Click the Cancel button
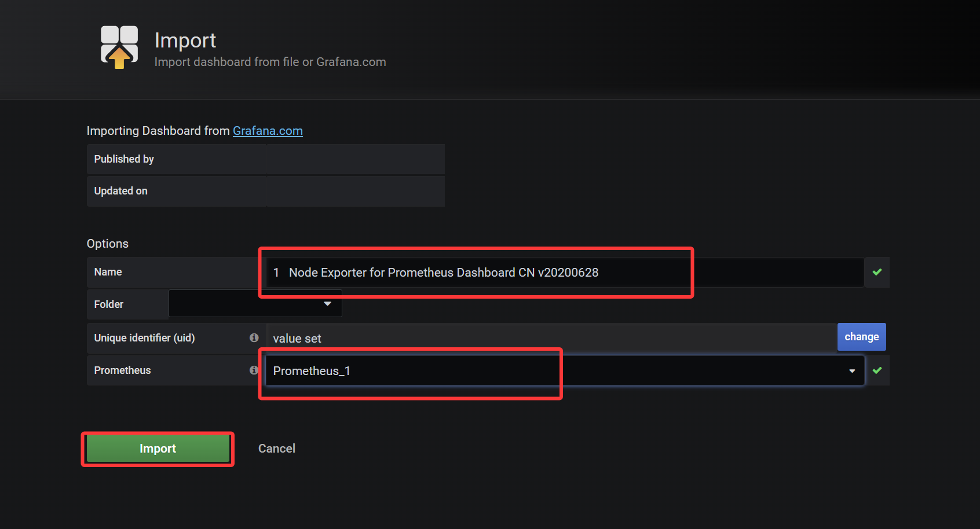Viewport: 980px width, 529px height. (x=277, y=449)
